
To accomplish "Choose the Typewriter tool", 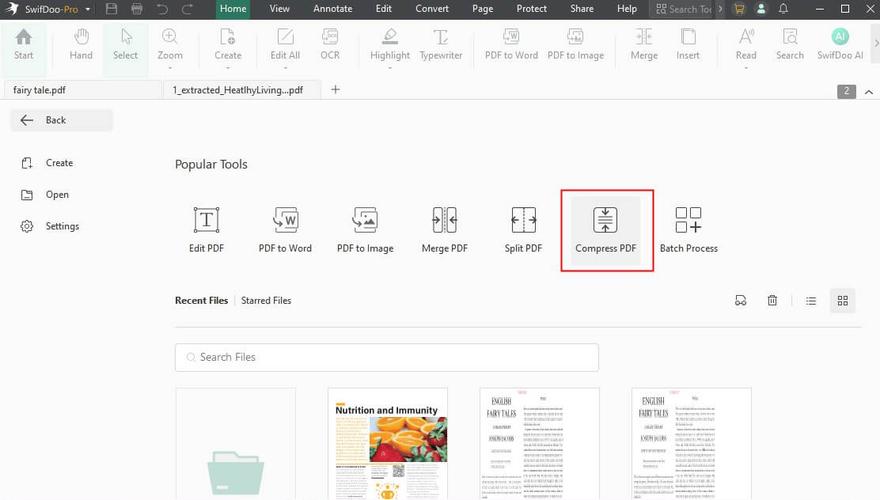I will [x=441, y=45].
